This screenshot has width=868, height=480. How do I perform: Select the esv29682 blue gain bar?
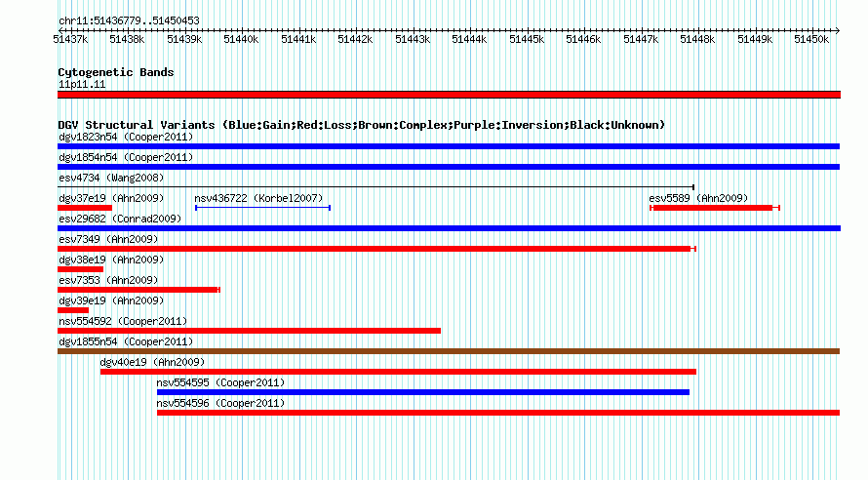(x=449, y=228)
